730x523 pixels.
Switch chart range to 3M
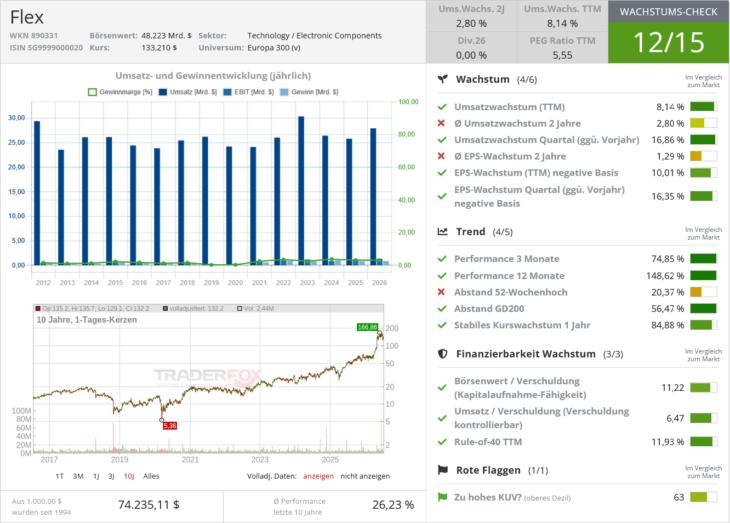point(78,476)
